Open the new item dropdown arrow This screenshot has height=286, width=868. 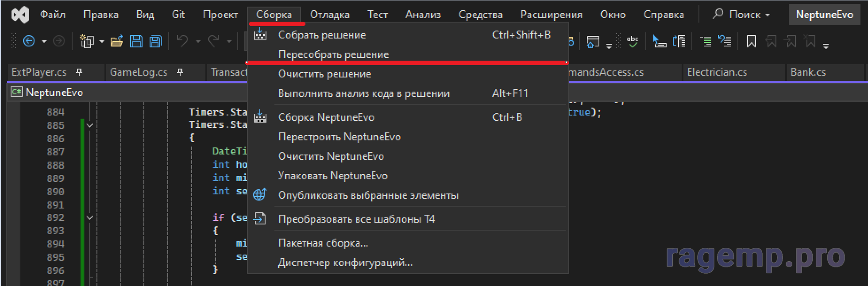point(102,42)
